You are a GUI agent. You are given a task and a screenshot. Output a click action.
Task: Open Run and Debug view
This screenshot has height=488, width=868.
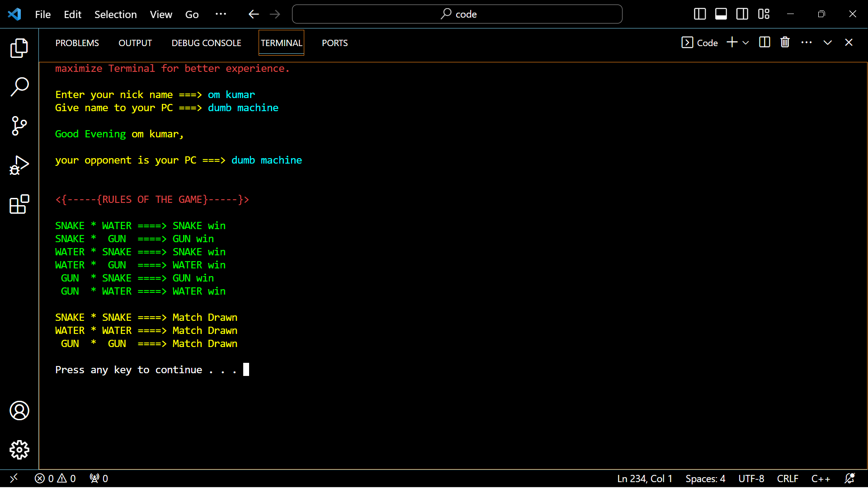[x=19, y=165]
